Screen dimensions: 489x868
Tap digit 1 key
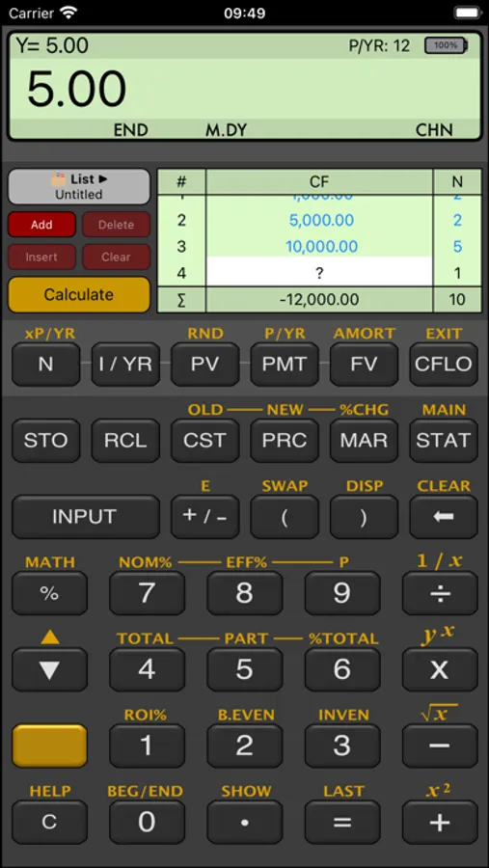tap(147, 746)
